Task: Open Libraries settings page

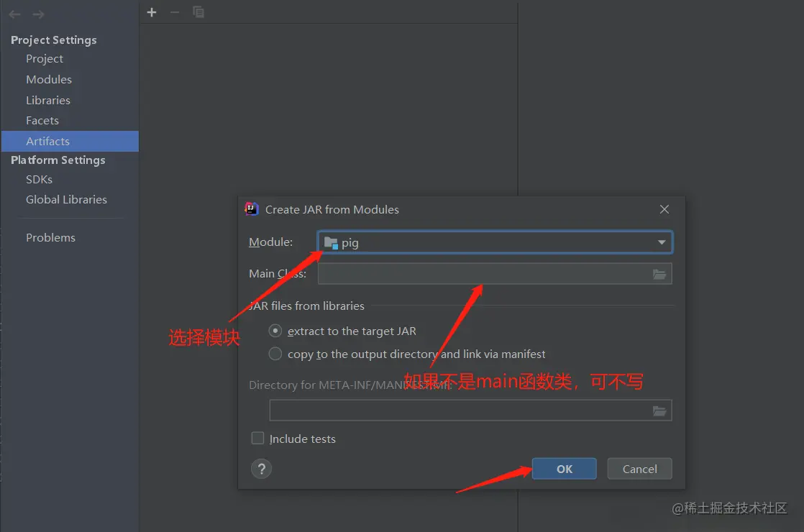Action: (48, 101)
